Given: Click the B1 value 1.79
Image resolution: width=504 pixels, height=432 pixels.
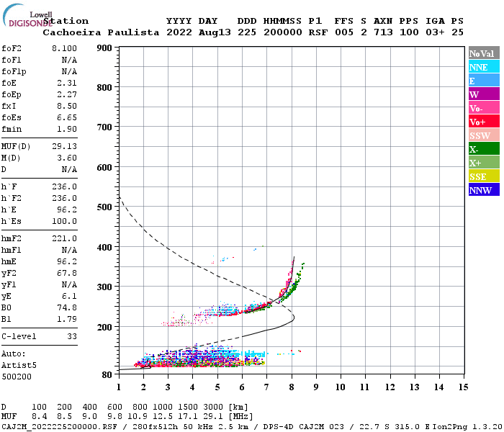Looking at the screenshot, I should click(67, 319).
